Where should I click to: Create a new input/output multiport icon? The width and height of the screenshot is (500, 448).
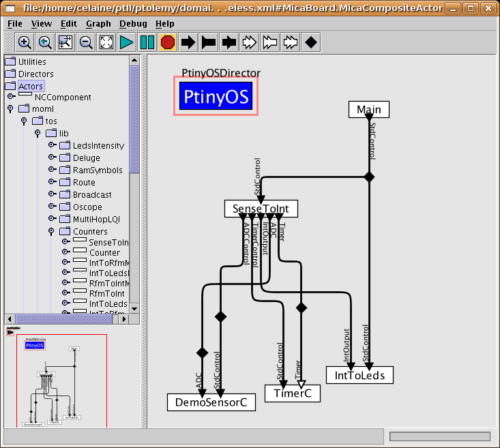pyautogui.click(x=290, y=42)
